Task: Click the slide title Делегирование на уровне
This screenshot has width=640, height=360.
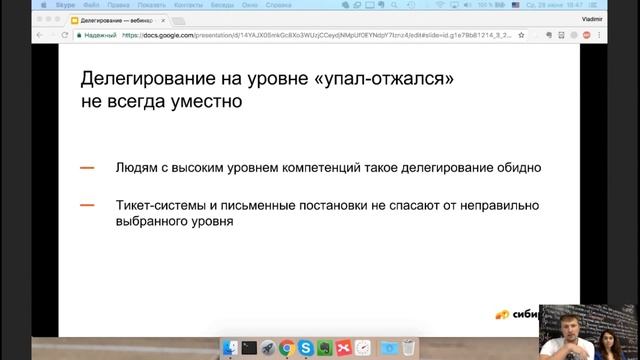Action: click(267, 90)
